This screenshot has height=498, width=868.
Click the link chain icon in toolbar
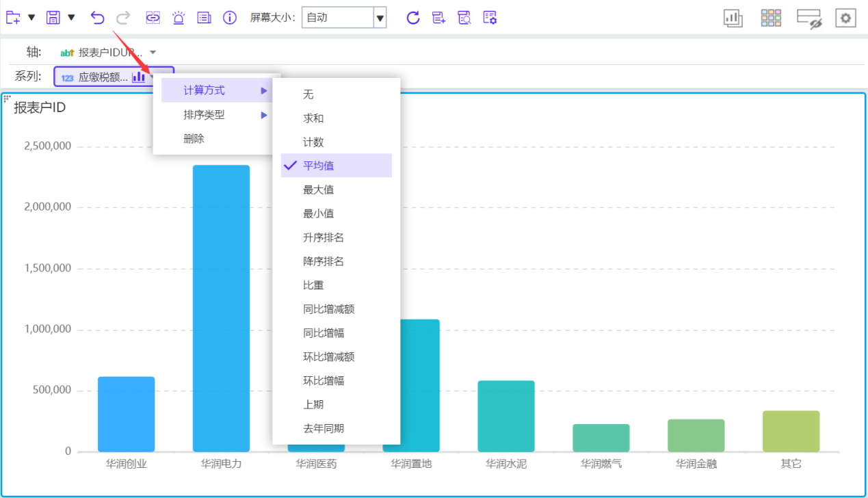click(153, 18)
